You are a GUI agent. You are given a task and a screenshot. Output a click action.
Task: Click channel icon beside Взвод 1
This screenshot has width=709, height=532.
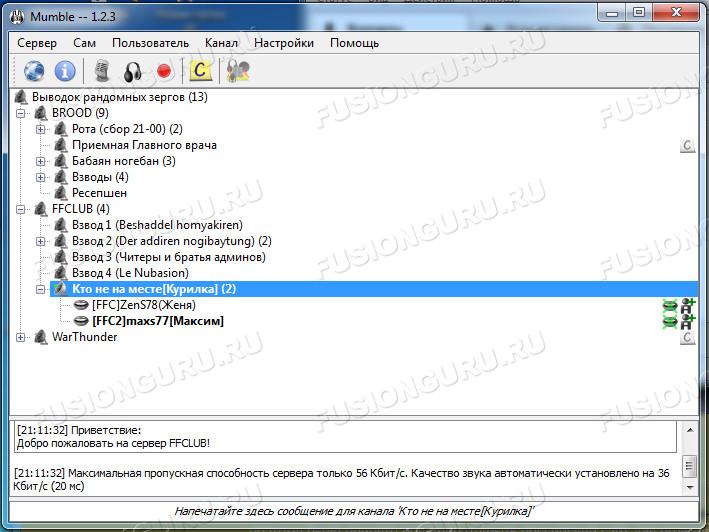(61, 225)
